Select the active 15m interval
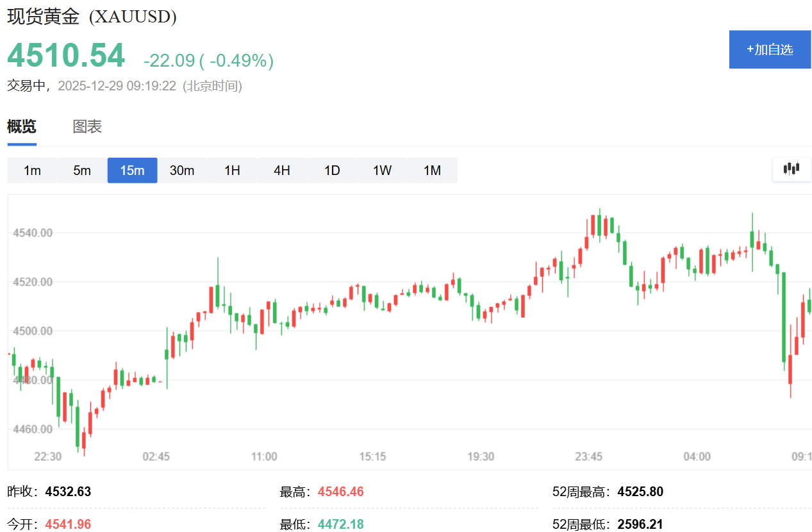 tap(132, 170)
